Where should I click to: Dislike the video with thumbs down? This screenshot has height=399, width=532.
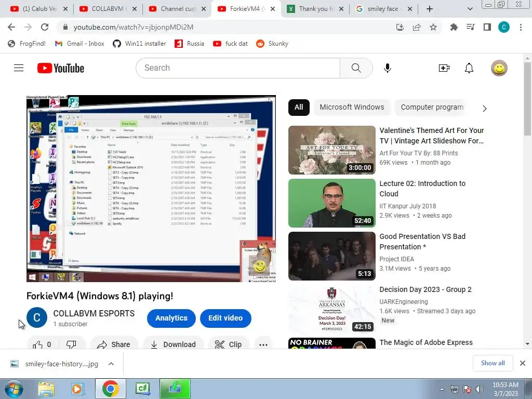coord(72,344)
